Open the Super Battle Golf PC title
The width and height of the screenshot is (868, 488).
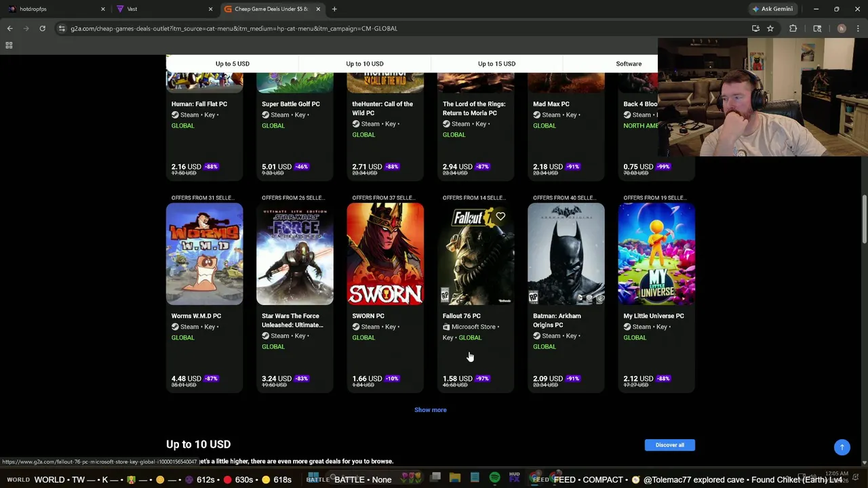pos(291,104)
